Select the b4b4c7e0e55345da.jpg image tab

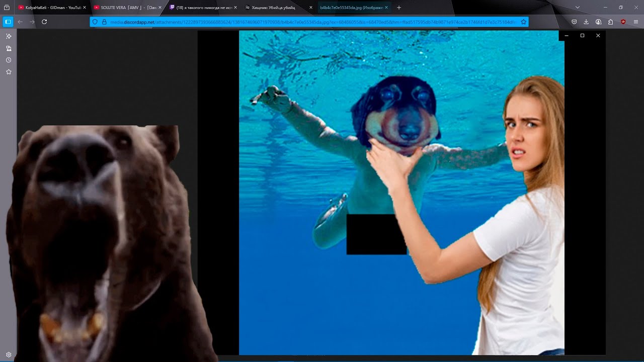[x=354, y=8]
